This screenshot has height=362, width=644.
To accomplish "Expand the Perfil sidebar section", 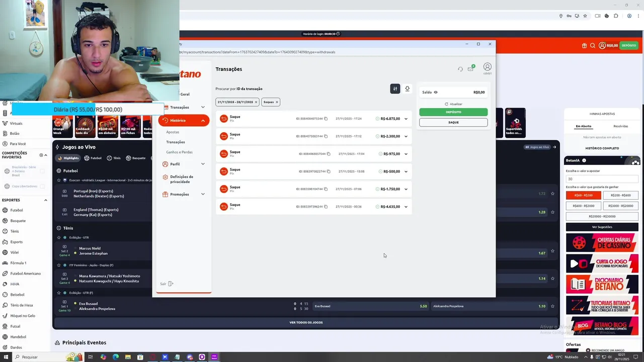I will pos(203,164).
